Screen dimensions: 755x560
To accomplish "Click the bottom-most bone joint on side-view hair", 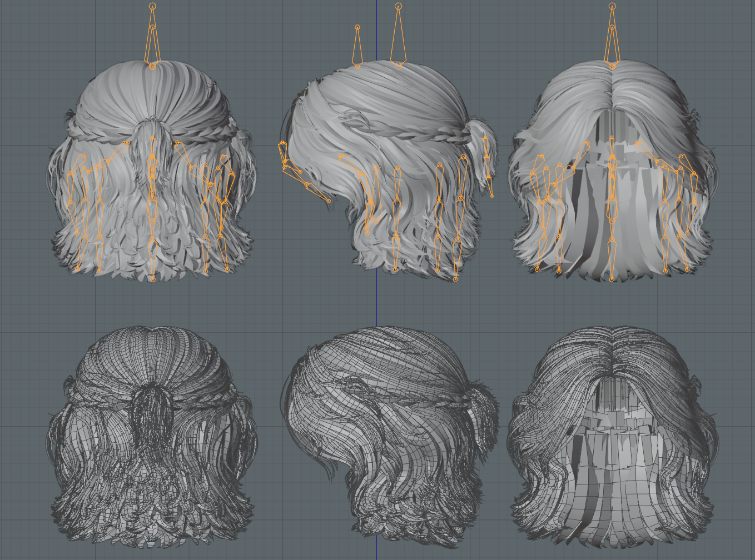I will click(x=456, y=279).
